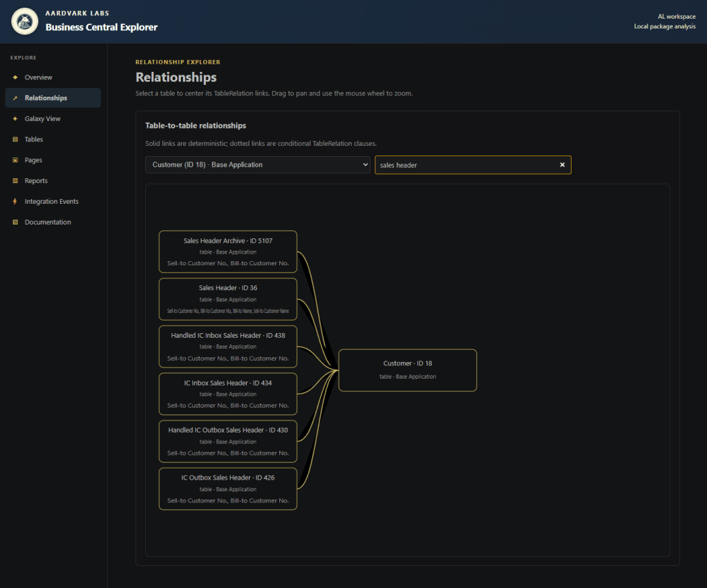Select Handled IC Inbox Sales Header node
Viewport: 707px width, 588px height.
point(227,346)
